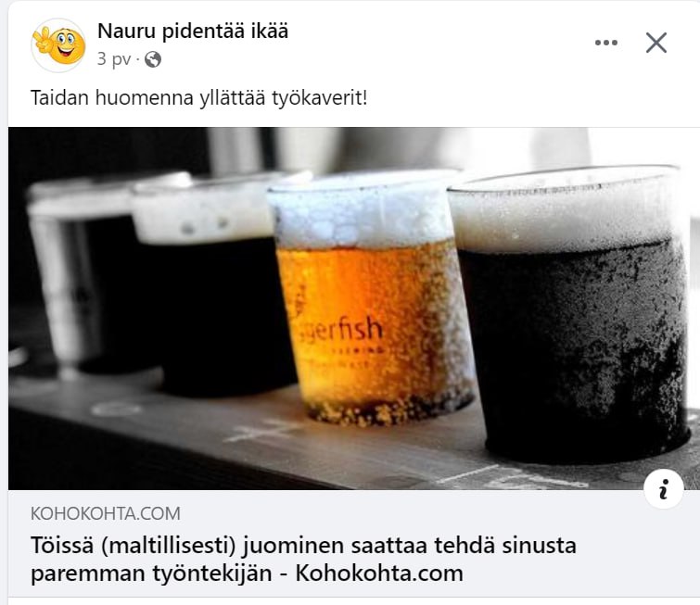Click the "3 pv" post timestamp
The image size is (700, 605).
pyautogui.click(x=114, y=59)
